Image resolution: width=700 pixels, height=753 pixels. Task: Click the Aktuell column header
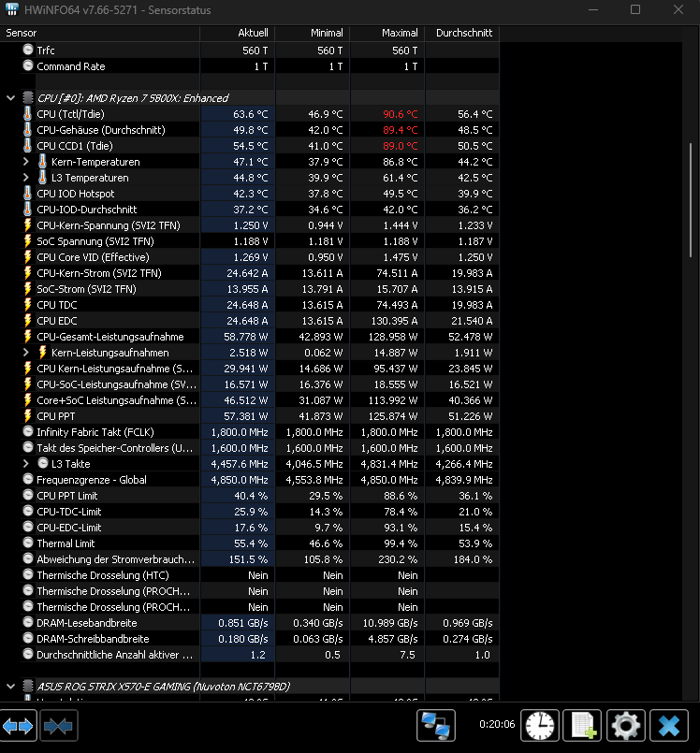(238, 33)
